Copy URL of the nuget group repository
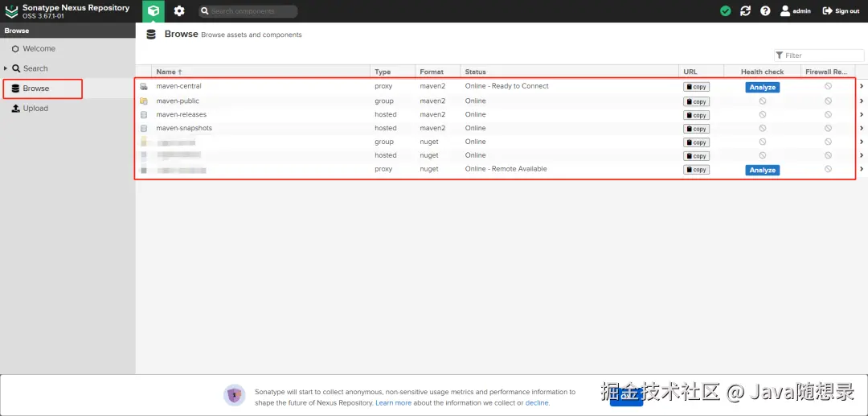The width and height of the screenshot is (868, 416). 696,142
